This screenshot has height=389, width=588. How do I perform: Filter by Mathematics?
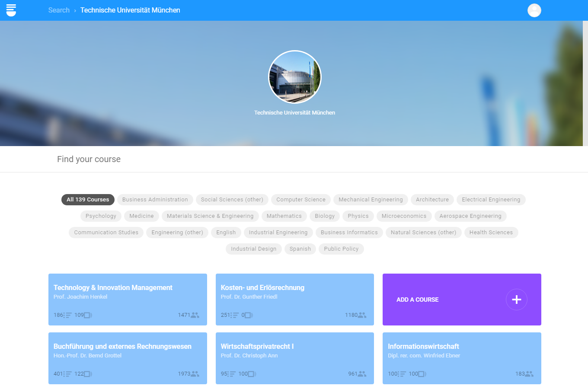click(284, 216)
